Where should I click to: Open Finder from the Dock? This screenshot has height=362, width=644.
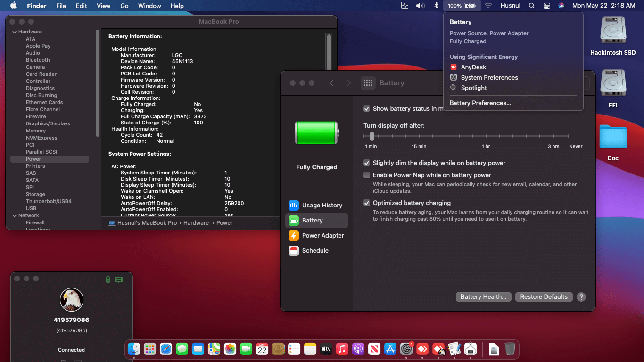[134, 349]
